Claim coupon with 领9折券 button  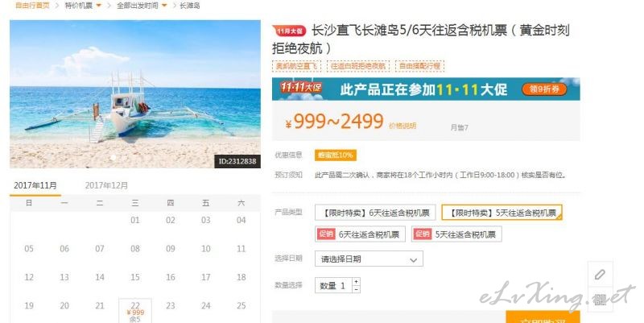click(544, 89)
